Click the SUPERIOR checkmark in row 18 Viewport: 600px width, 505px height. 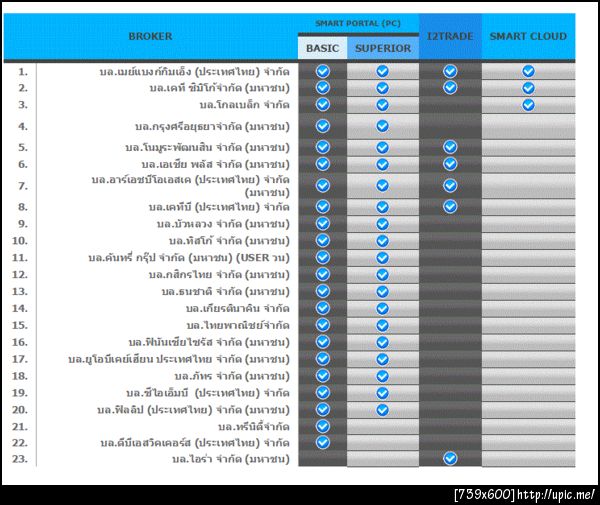(x=382, y=376)
